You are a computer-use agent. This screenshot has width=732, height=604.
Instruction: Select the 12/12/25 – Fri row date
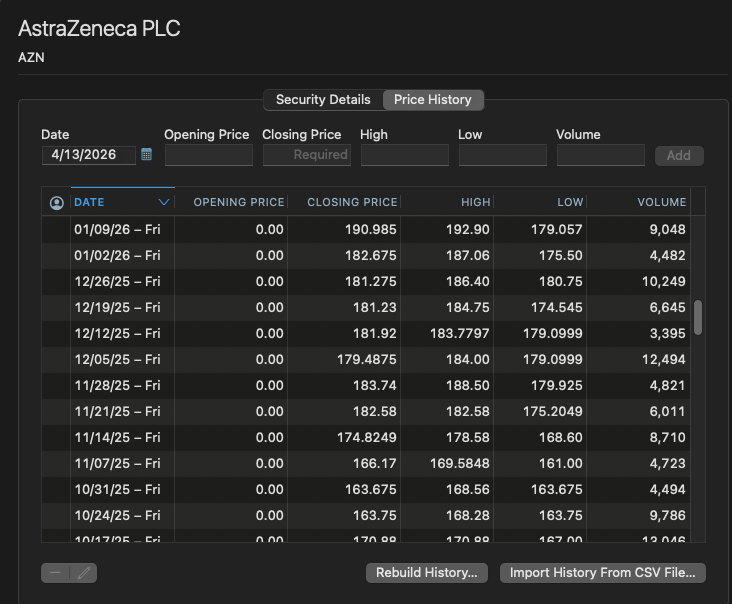(117, 333)
